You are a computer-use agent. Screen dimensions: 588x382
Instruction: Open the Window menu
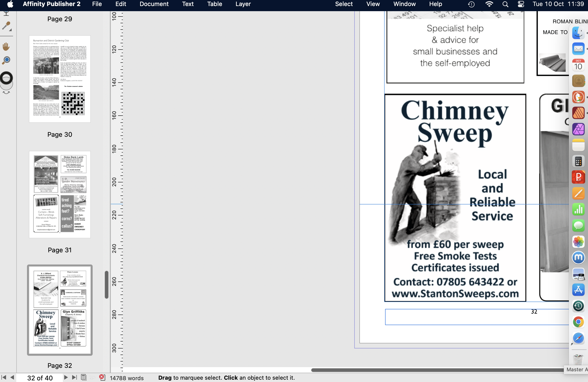[x=404, y=4]
